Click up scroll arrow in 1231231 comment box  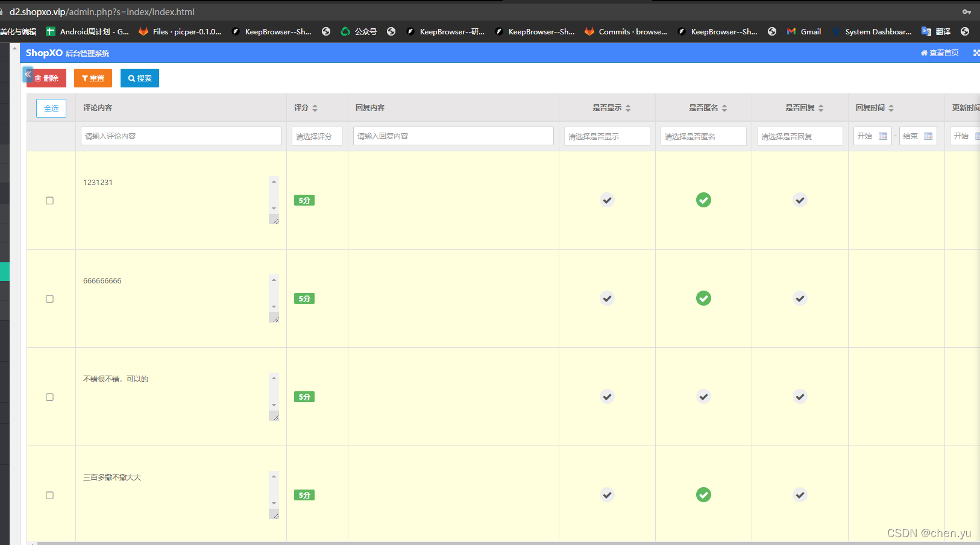[x=274, y=181]
